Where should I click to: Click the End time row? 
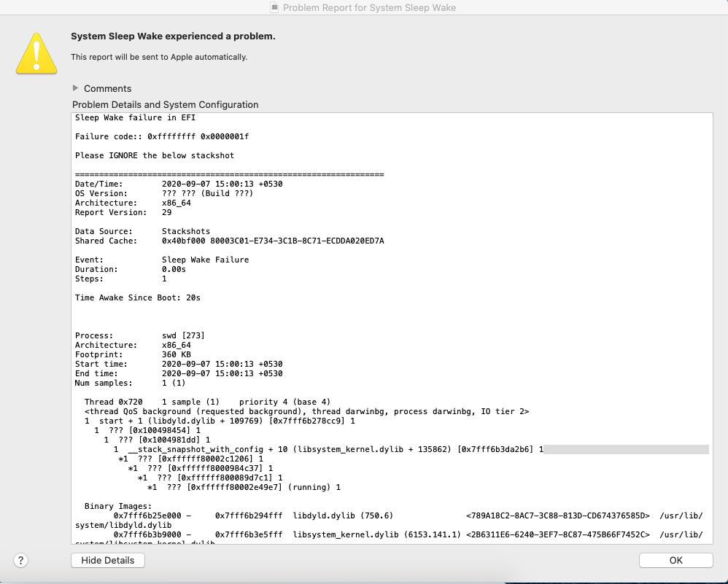pos(179,374)
